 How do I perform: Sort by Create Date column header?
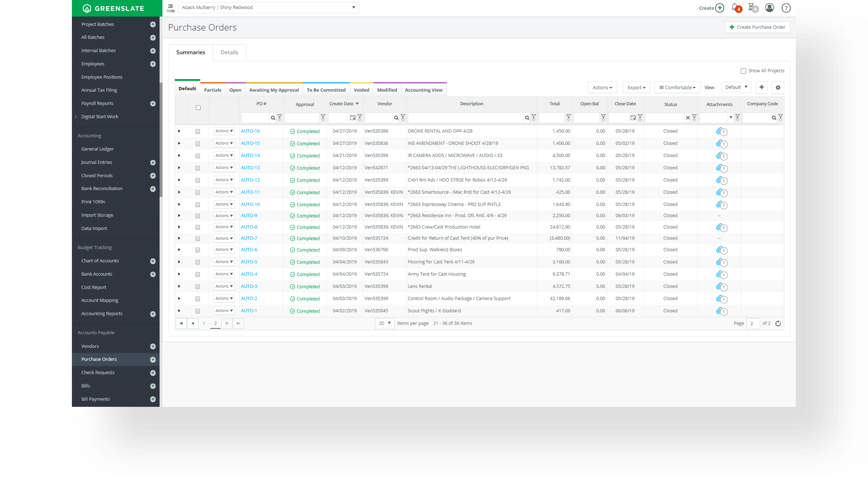(x=344, y=104)
